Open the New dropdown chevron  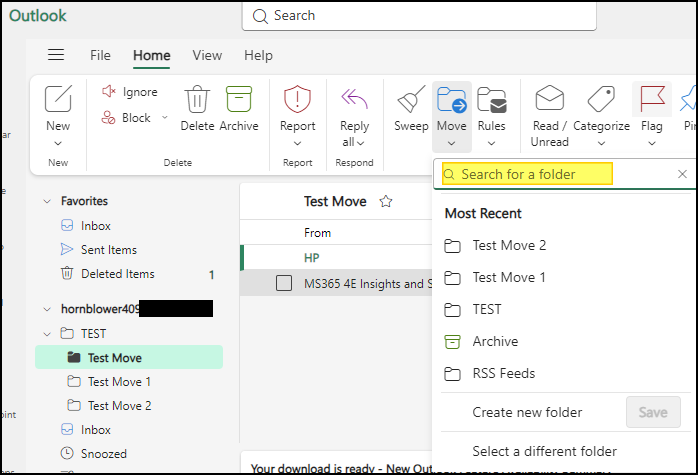tap(58, 143)
